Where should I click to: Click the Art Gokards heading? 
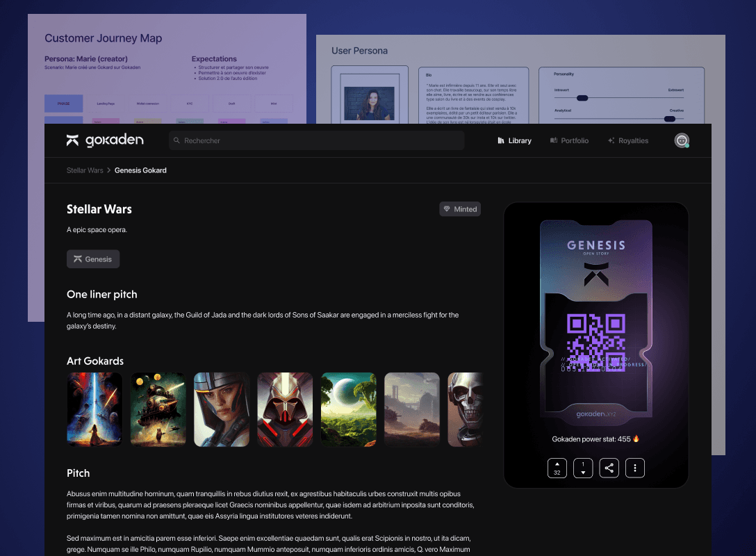95,361
